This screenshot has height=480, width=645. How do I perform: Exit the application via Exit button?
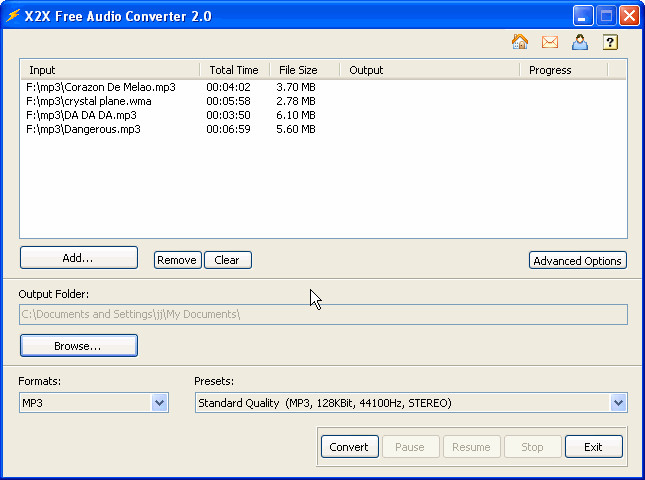(594, 447)
